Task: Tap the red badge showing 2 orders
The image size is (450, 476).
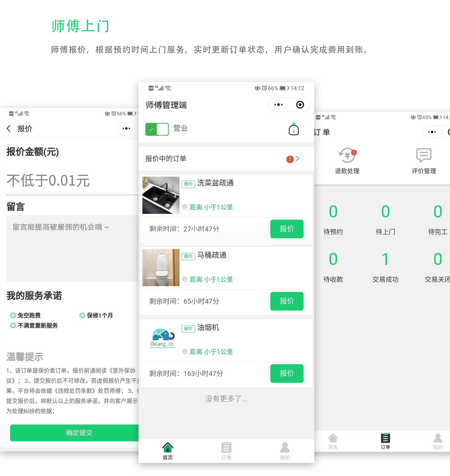Action: click(290, 159)
